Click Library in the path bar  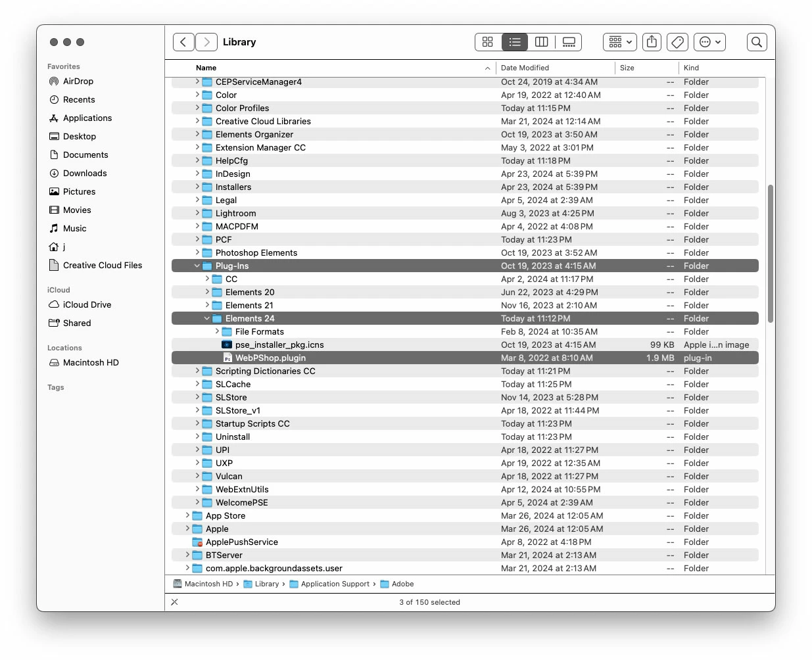click(x=261, y=584)
